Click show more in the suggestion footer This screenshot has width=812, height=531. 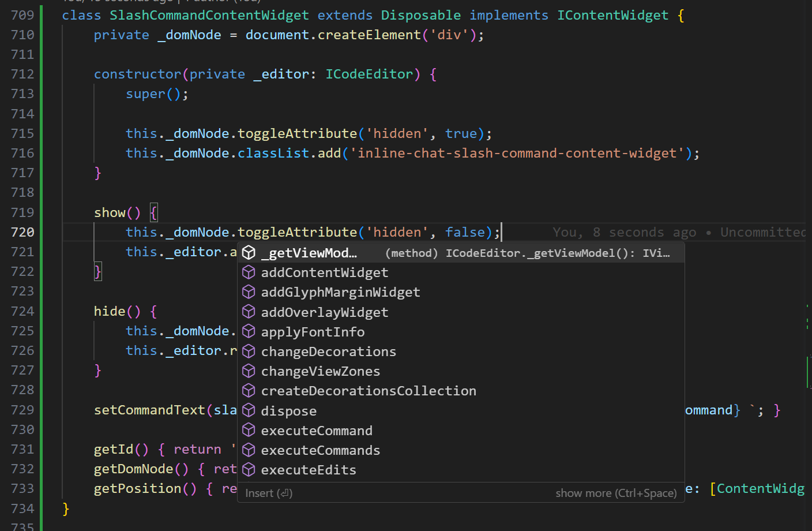click(x=616, y=493)
